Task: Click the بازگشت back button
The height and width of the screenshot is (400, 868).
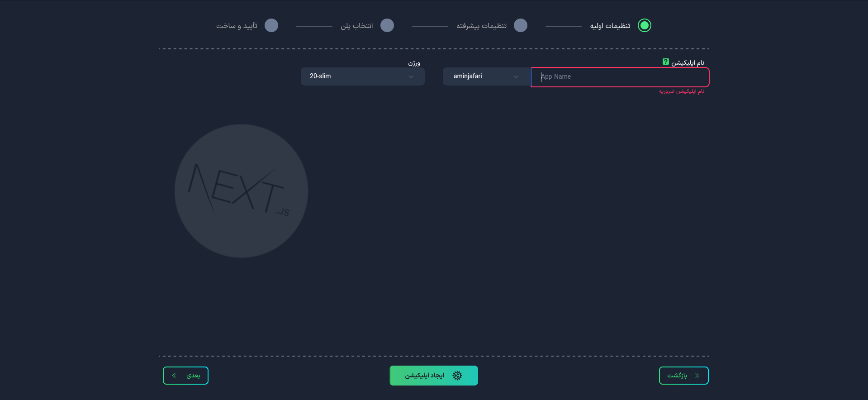Action: coord(684,376)
